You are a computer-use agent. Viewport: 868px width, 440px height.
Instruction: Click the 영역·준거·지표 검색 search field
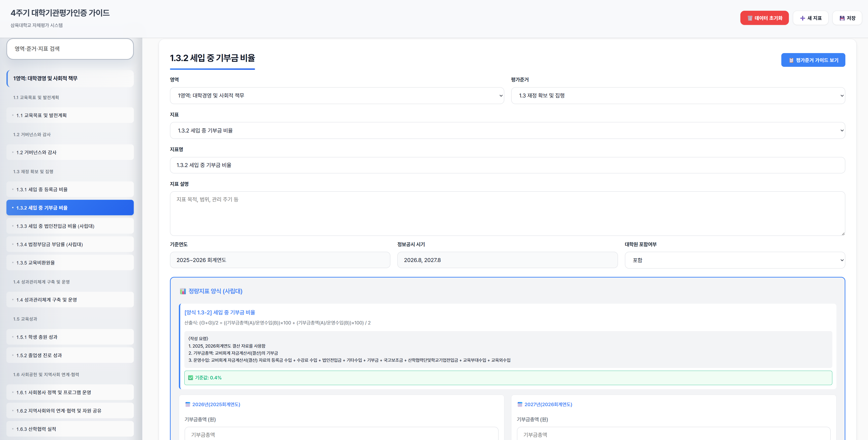coord(70,49)
